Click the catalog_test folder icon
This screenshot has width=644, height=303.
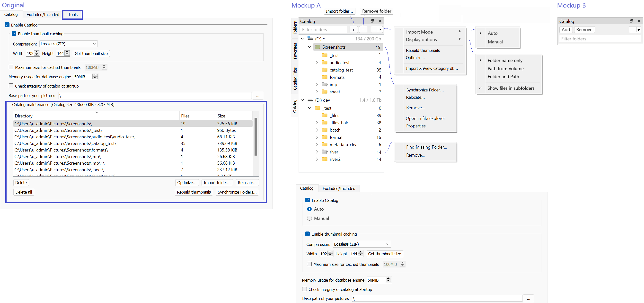click(x=325, y=70)
